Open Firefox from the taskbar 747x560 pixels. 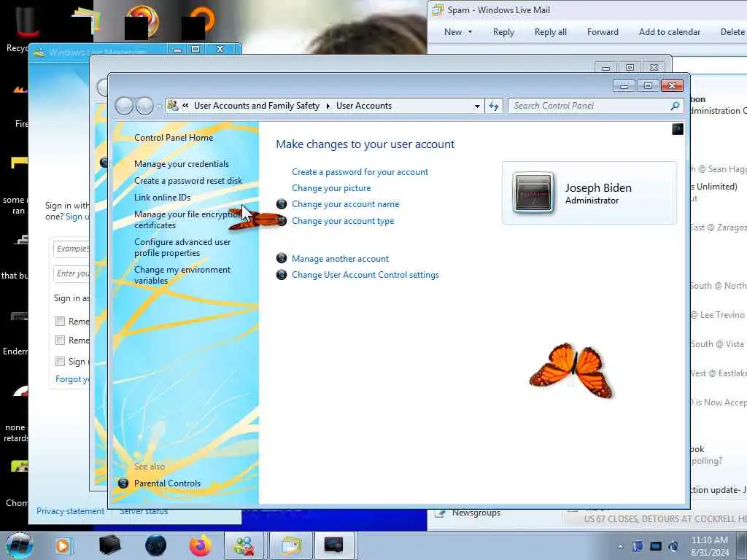point(201,545)
